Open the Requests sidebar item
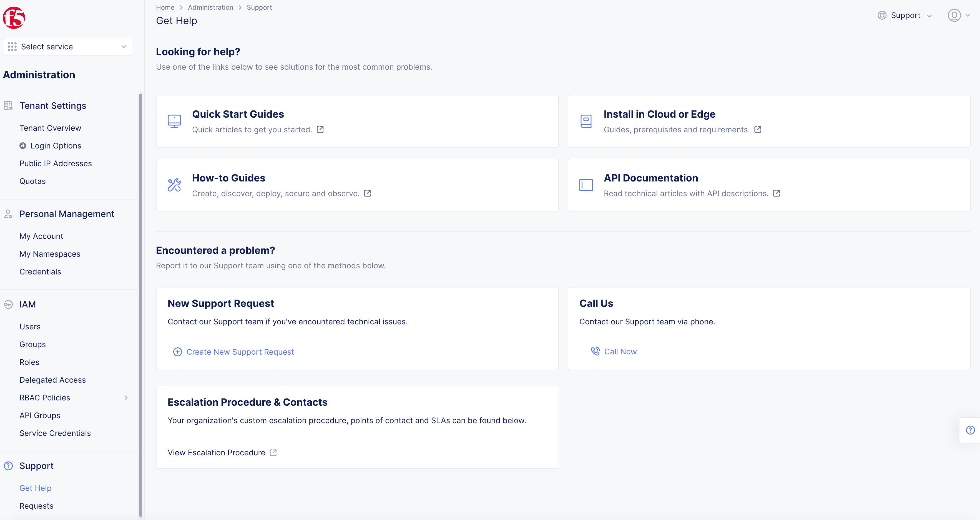Viewport: 980px width, 520px height. (x=37, y=506)
